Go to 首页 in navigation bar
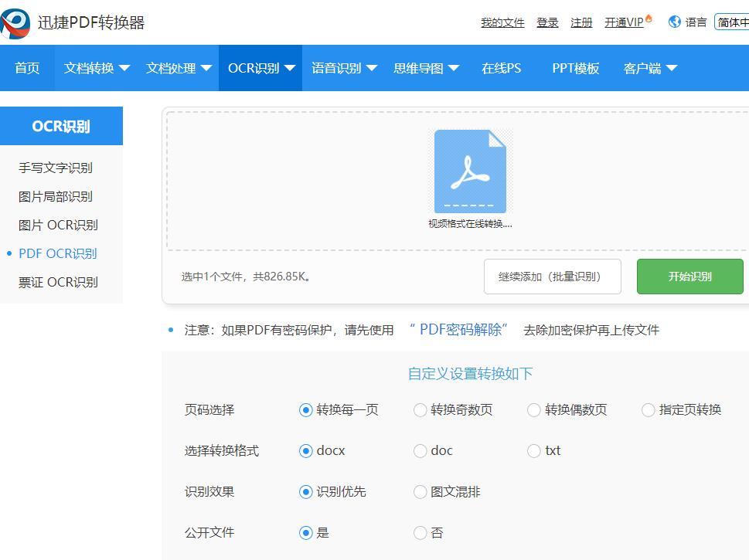Screen dimensions: 749x560 27,68
